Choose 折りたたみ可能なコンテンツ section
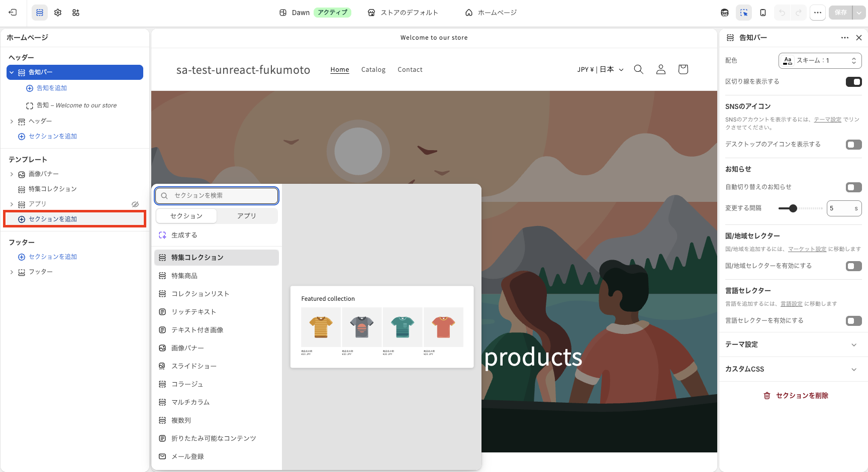The height and width of the screenshot is (472, 868). click(x=217, y=438)
